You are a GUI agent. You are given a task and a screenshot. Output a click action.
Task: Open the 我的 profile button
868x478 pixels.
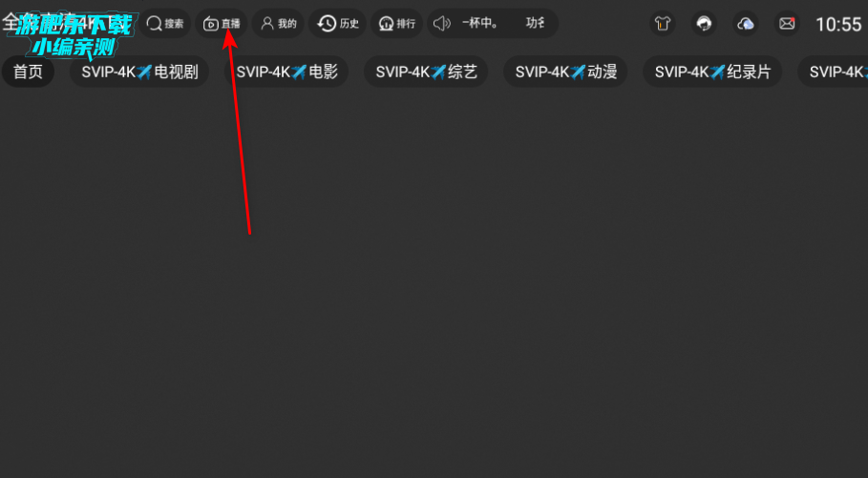pos(278,24)
